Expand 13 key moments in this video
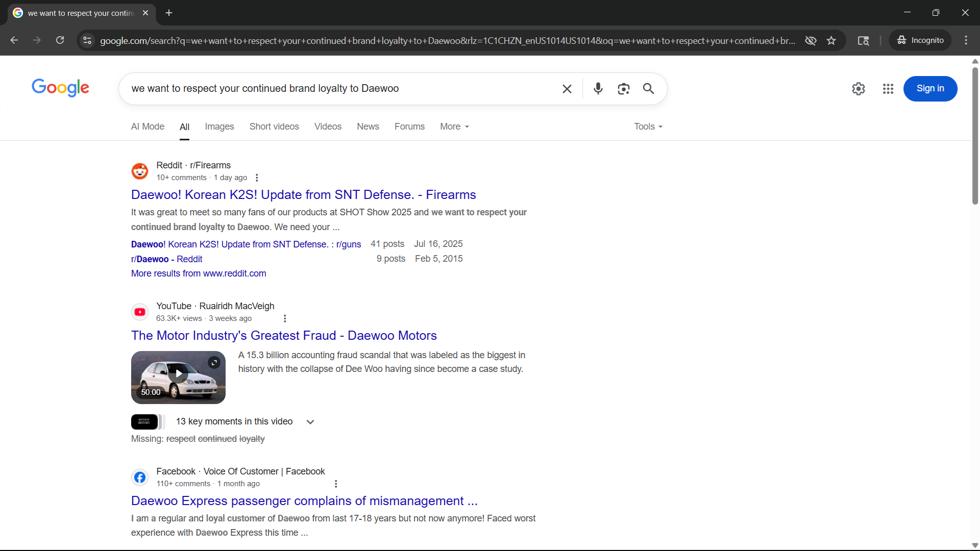Screen dimensions: 980x551 [x=245, y=422]
